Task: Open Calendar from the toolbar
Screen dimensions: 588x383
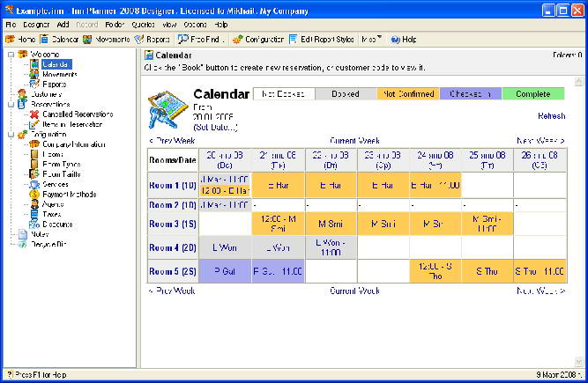Action: coord(59,40)
